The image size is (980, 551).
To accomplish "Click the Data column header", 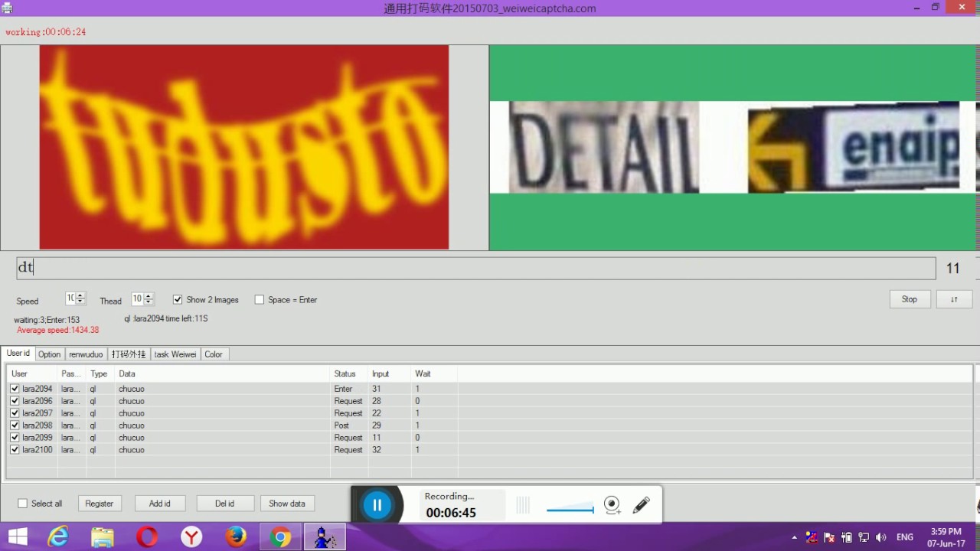I will 221,373.
